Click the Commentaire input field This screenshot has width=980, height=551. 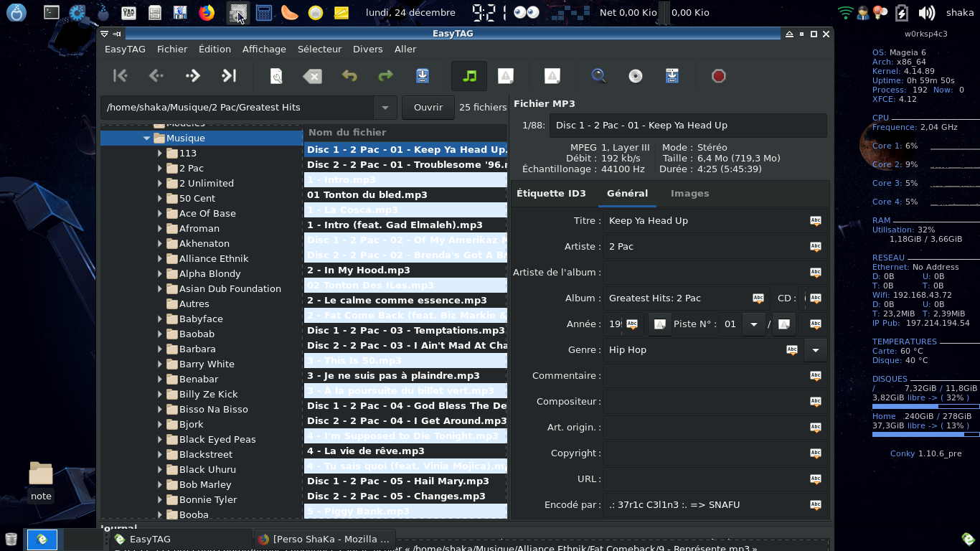(705, 375)
